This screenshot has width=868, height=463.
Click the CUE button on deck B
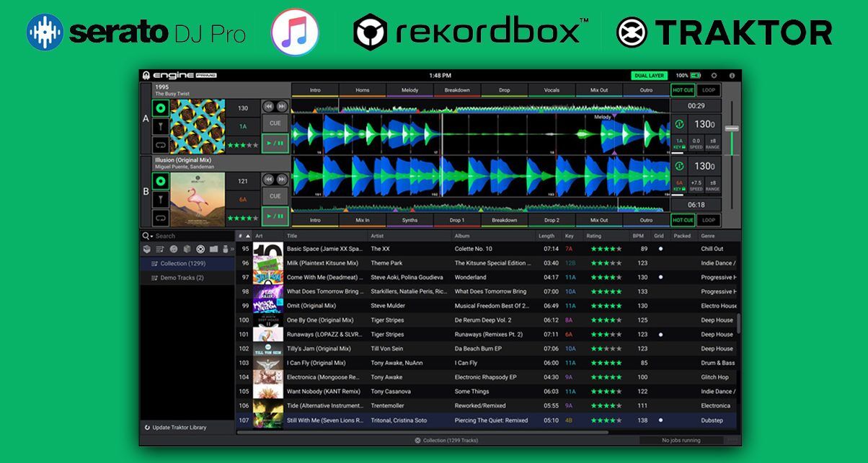click(x=275, y=195)
